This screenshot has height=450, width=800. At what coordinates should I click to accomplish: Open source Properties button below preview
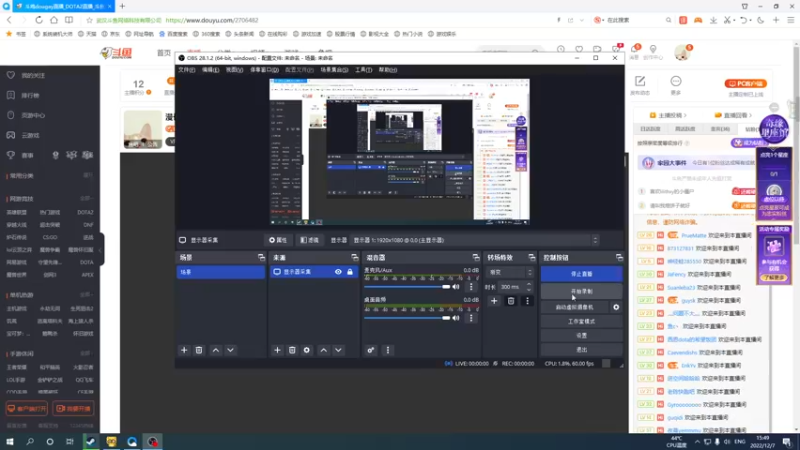coord(278,240)
